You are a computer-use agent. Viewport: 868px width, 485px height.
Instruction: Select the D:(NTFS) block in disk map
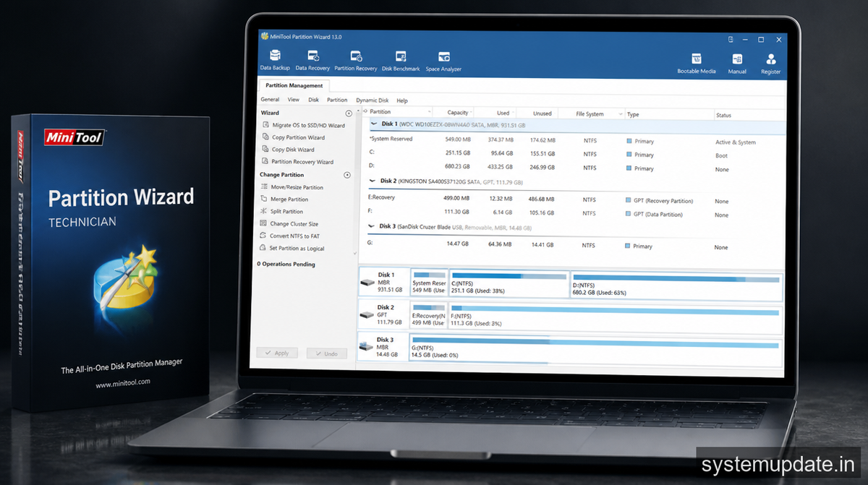676,286
